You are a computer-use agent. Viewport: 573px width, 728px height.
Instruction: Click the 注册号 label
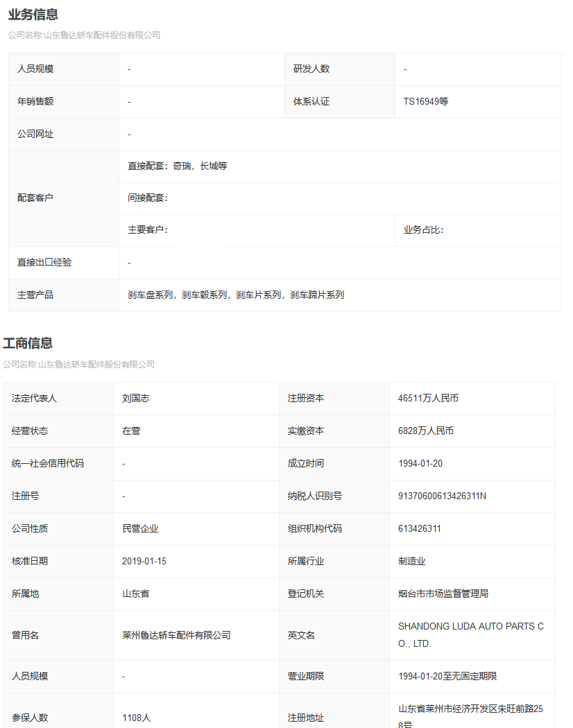pyautogui.click(x=25, y=496)
